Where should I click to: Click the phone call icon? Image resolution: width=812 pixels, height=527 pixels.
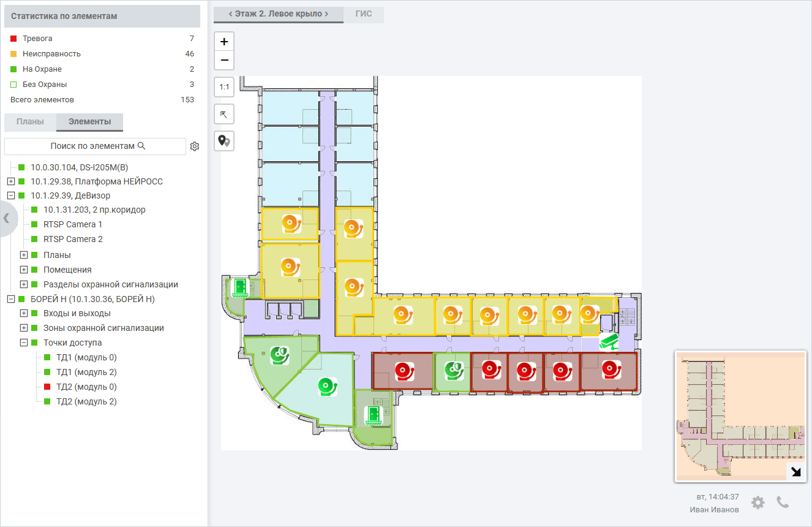[783, 502]
